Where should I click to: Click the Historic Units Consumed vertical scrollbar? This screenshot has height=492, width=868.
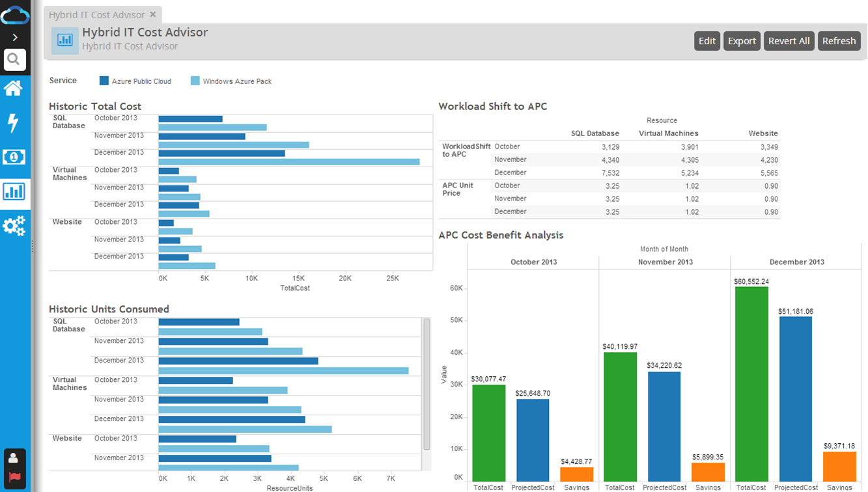pyautogui.click(x=427, y=384)
